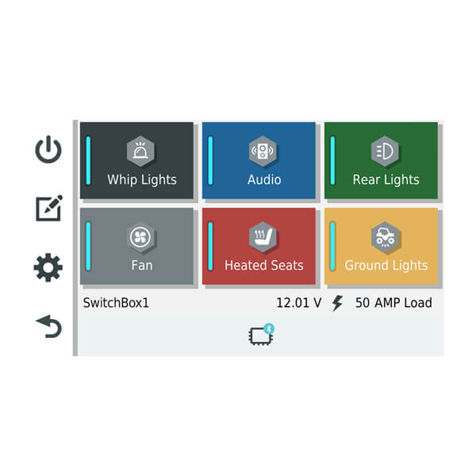The image size is (476, 476).
Task: Select the Bluetooth controller chip icon
Action: (x=261, y=335)
